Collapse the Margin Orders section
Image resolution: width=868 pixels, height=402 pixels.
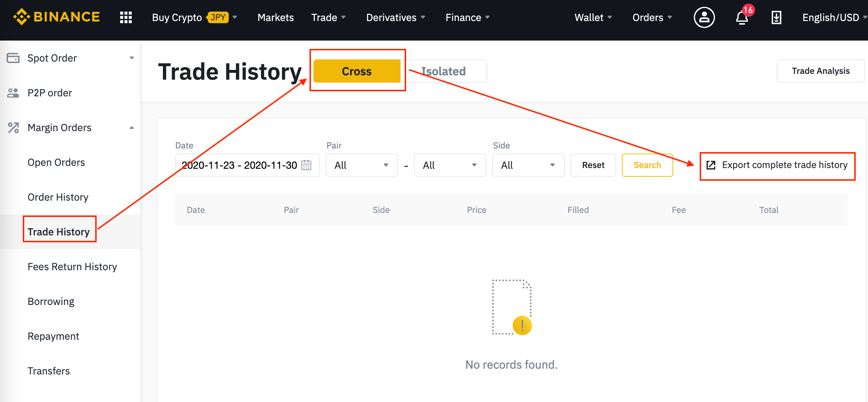(132, 127)
